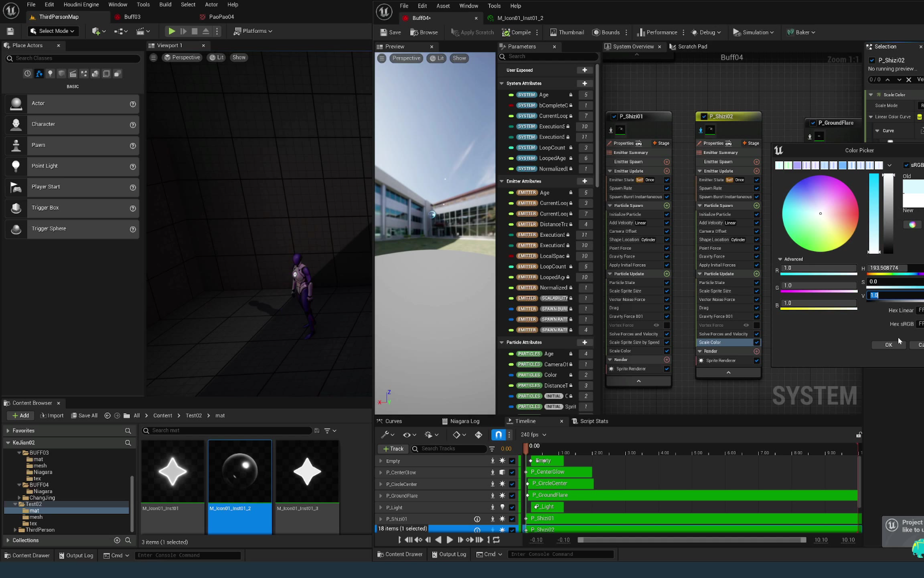This screenshot has height=578, width=924.
Task: Add module to Particle Update in P_Shizi01
Action: (667, 274)
